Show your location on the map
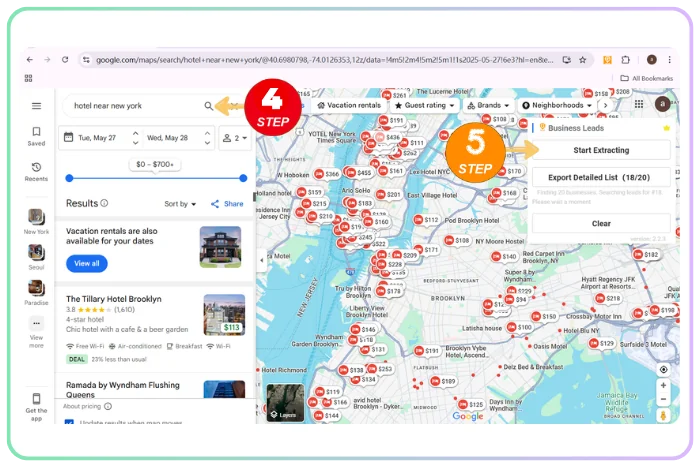The image size is (700, 471). 663,370
